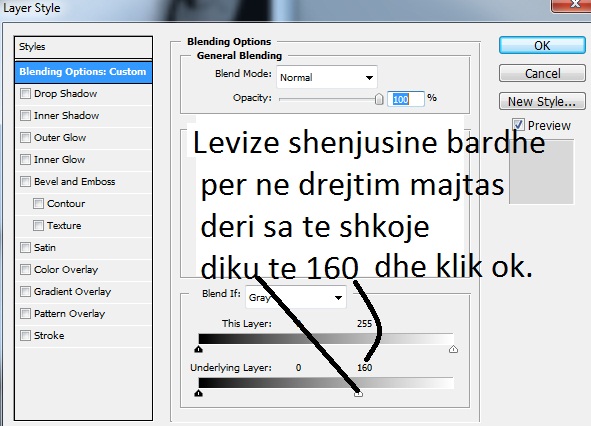This screenshot has width=591, height=426.
Task: Enable the Inner Shadow checkbox
Action: (26, 115)
